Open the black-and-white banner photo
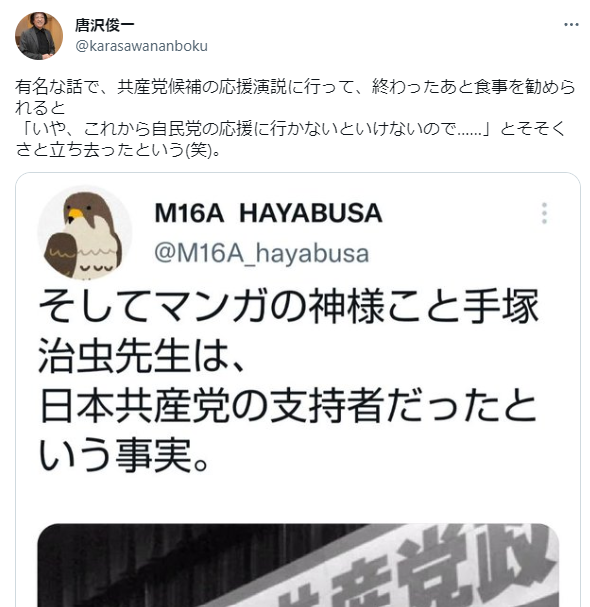The width and height of the screenshot is (590, 607). click(x=298, y=565)
